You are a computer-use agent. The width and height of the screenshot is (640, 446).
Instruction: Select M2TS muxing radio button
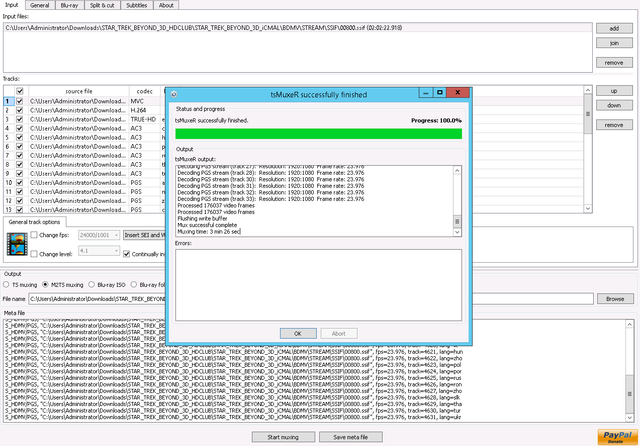45,284
